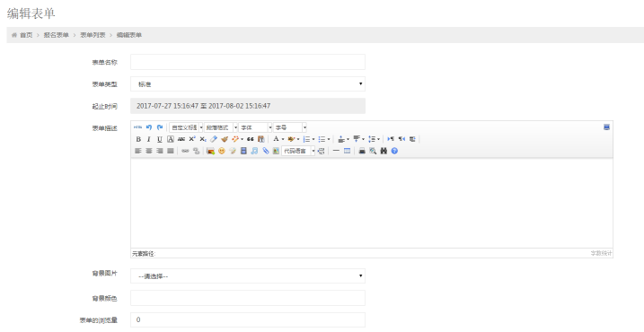Image resolution: width=644 pixels, height=332 pixels.
Task: Click the undo arrow in editor
Action: click(x=149, y=127)
